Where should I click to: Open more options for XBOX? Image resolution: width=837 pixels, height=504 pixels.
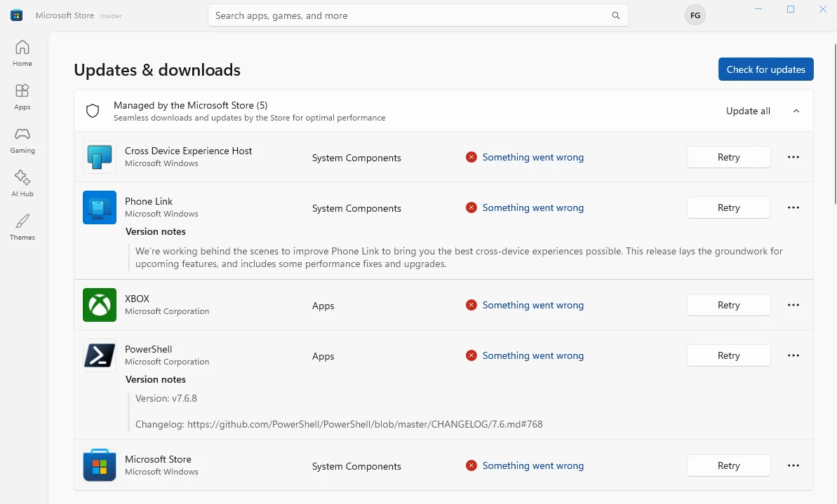(794, 305)
